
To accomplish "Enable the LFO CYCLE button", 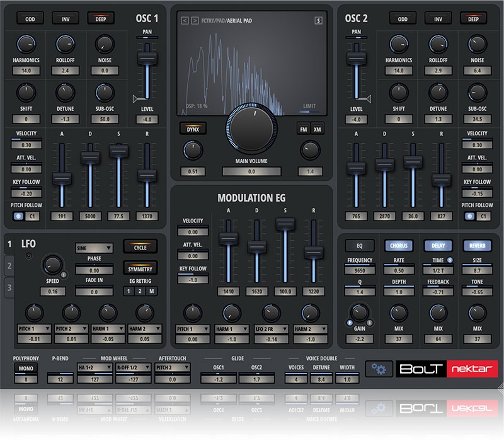I will click(x=140, y=248).
